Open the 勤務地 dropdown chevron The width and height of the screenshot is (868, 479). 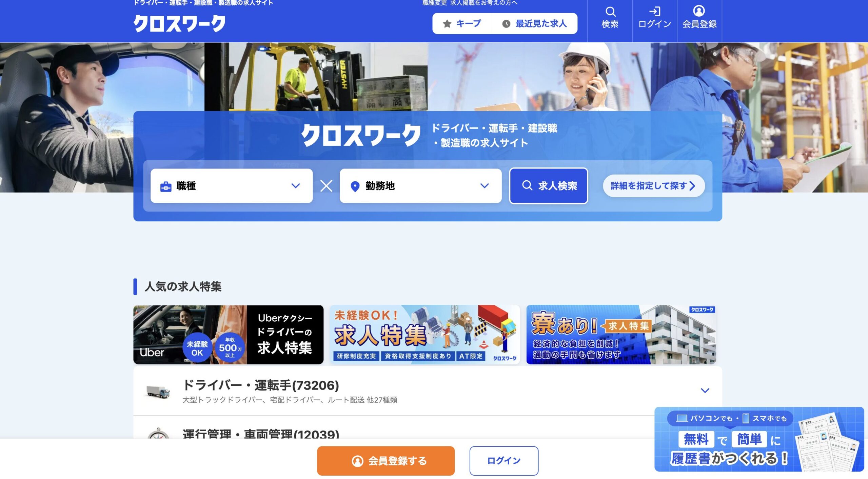pos(484,186)
